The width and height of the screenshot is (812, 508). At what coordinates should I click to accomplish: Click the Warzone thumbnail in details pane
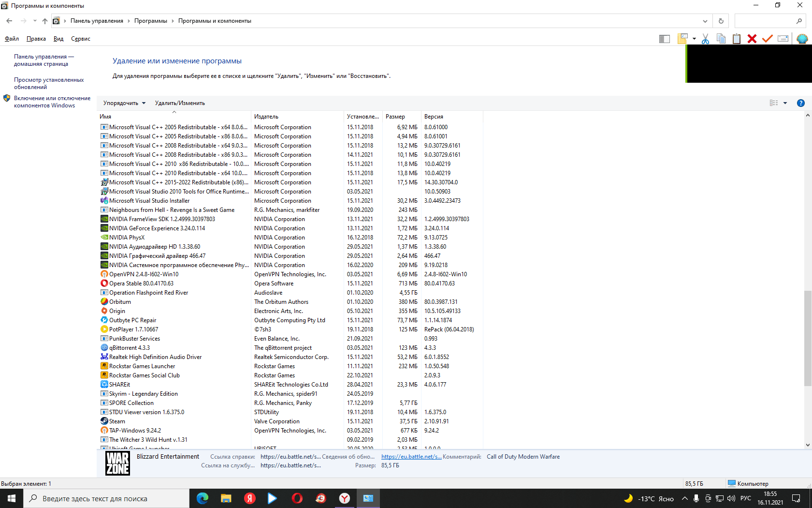117,463
